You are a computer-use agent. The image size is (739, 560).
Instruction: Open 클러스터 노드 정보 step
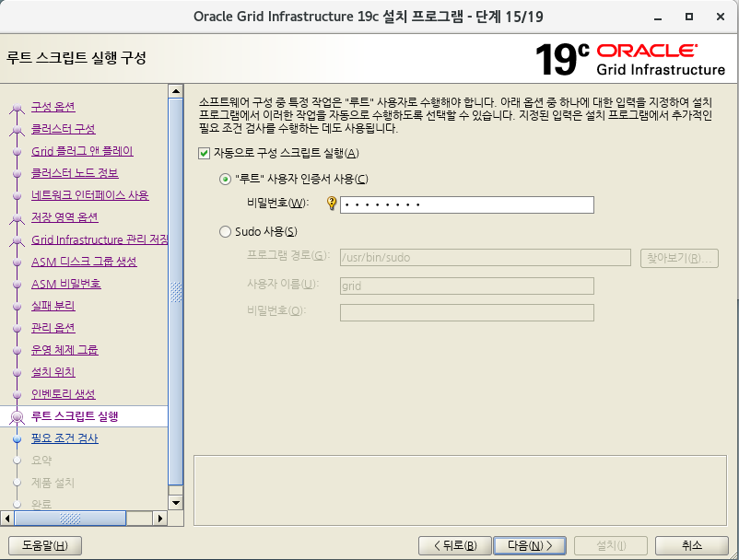click(x=75, y=173)
